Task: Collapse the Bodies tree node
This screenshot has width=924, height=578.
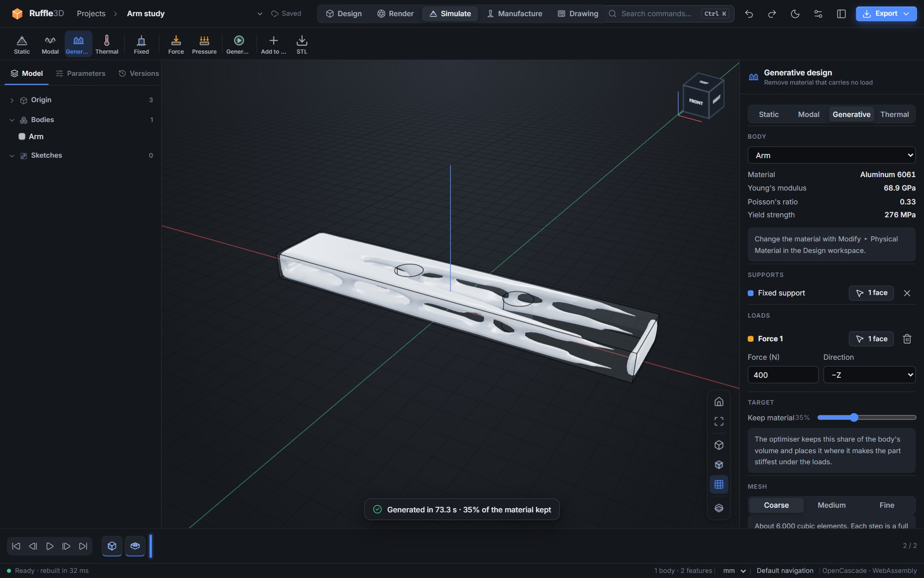Action: tap(12, 120)
